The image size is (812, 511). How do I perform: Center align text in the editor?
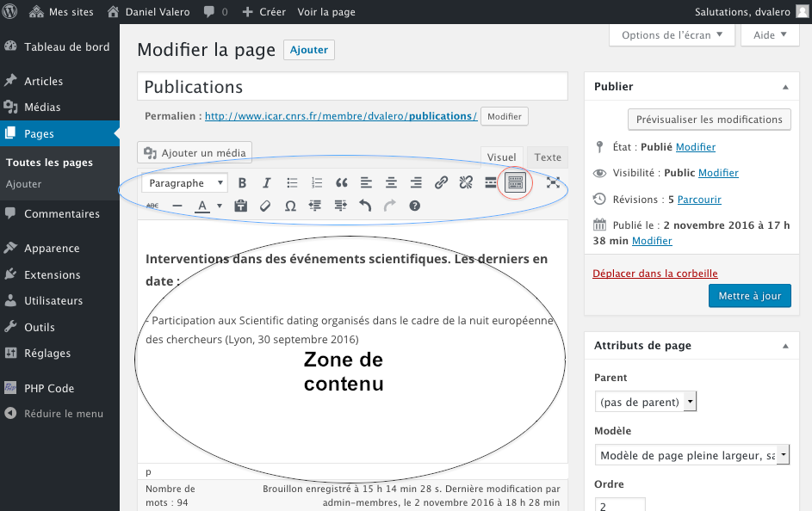coord(391,182)
